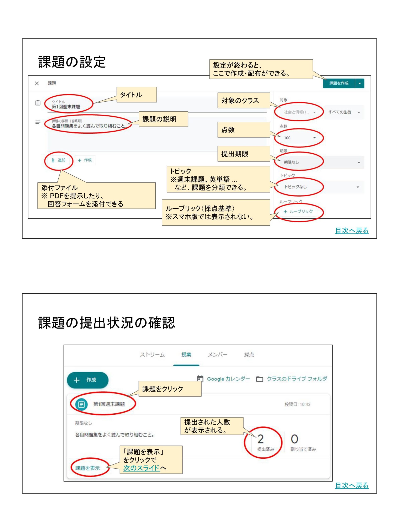
Task: Click the 2 提出済み count
Action: click(x=266, y=443)
